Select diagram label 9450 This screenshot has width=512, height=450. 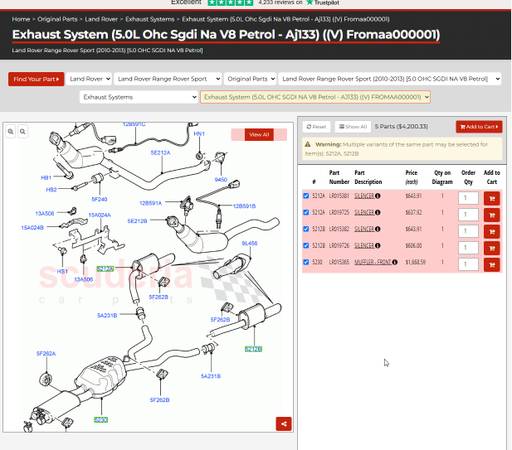click(221, 180)
